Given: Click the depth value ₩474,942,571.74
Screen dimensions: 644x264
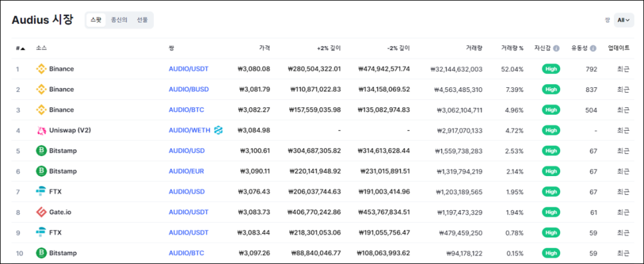Looking at the screenshot, I should 384,69.
